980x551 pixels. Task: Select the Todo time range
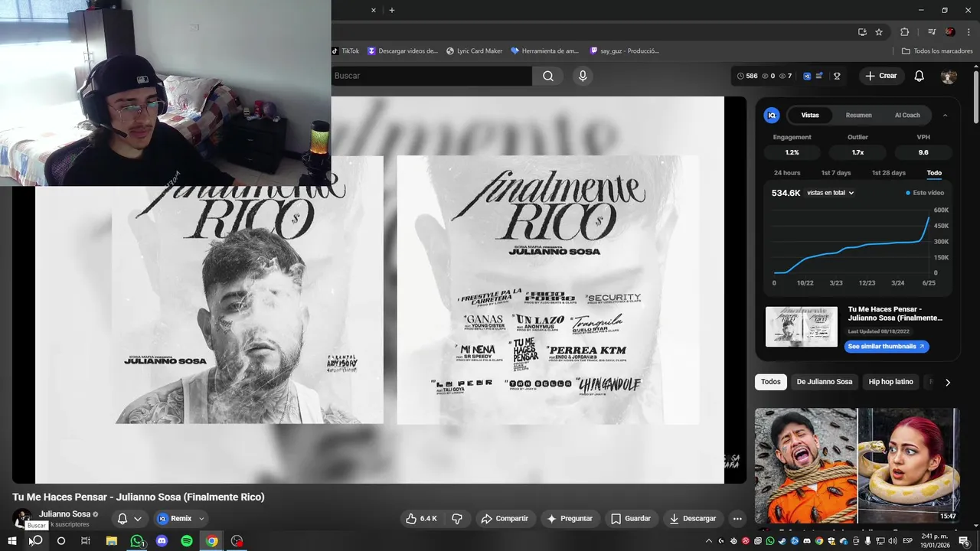934,173
